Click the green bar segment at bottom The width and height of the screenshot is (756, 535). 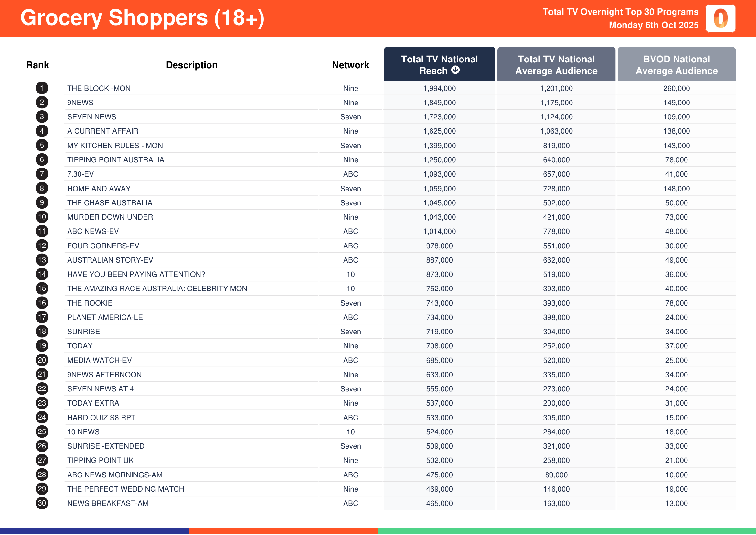[566, 531]
